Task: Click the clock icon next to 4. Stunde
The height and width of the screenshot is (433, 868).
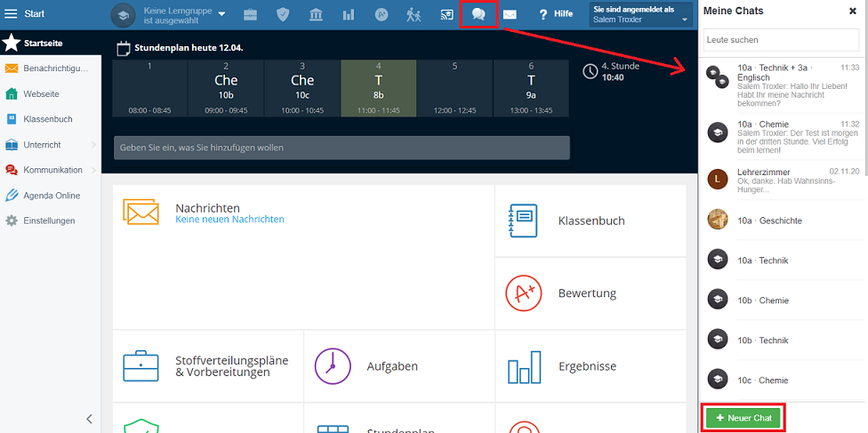Action: 591,71
